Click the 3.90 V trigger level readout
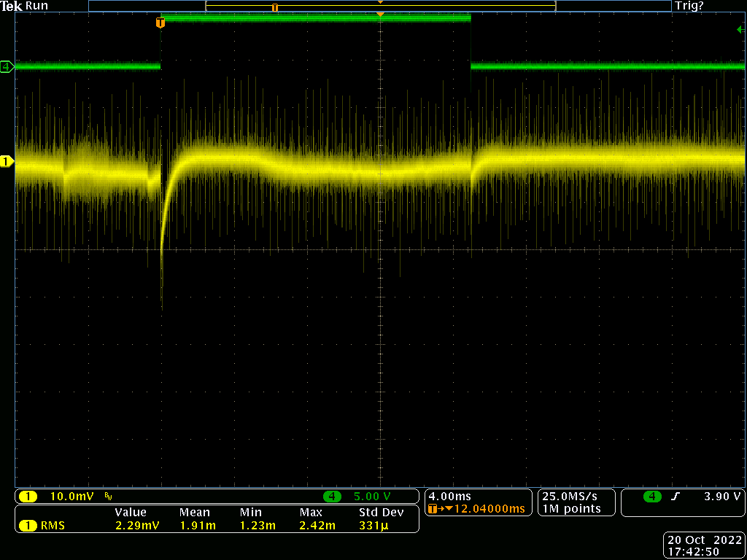The height and width of the screenshot is (560, 747). [x=721, y=497]
